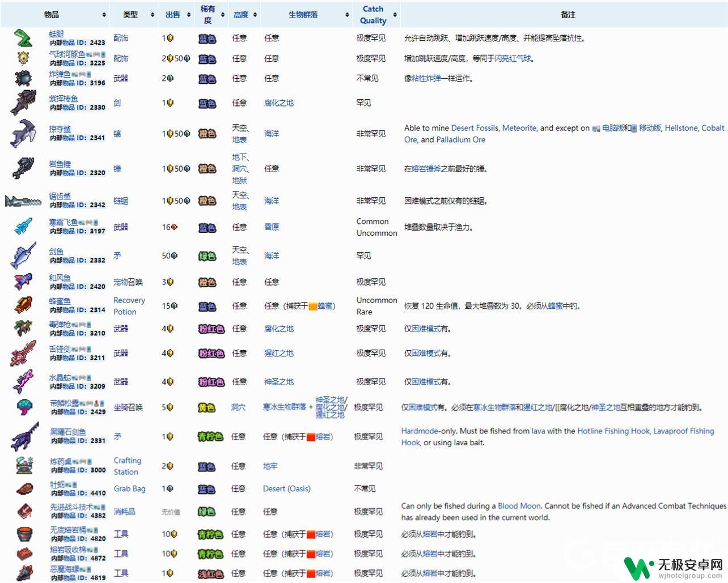Follow the 腐化之地 link in 紫挥棒鱼 row
This screenshot has height=583, width=728.
279,103
